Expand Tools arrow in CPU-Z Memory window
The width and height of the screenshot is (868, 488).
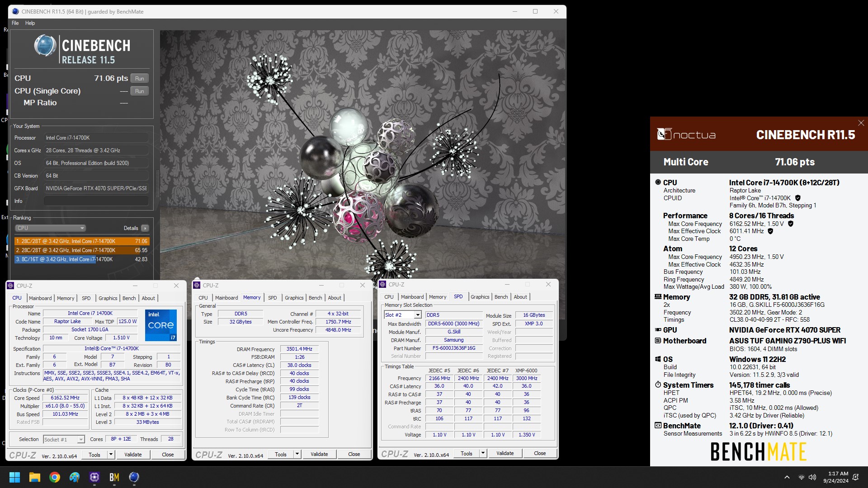click(x=297, y=454)
